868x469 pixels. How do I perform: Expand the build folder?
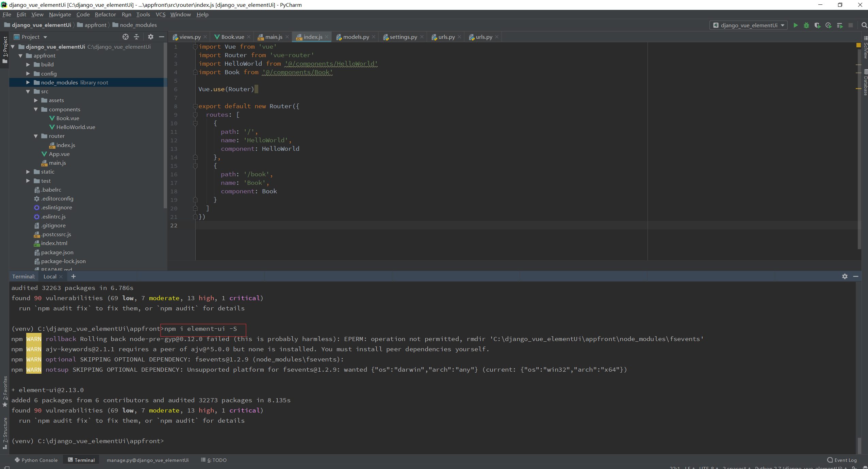[28, 64]
